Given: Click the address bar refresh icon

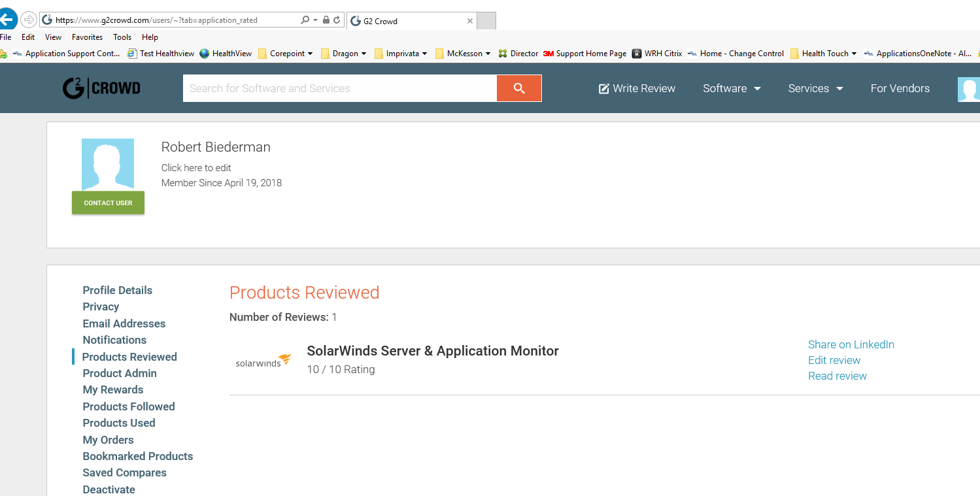Looking at the screenshot, I should 337,20.
